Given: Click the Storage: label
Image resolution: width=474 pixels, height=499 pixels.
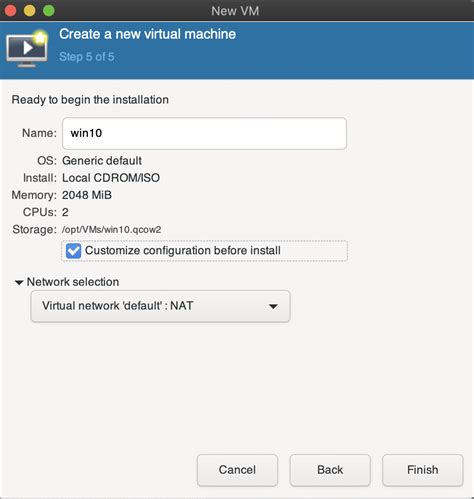Looking at the screenshot, I should [35, 230].
